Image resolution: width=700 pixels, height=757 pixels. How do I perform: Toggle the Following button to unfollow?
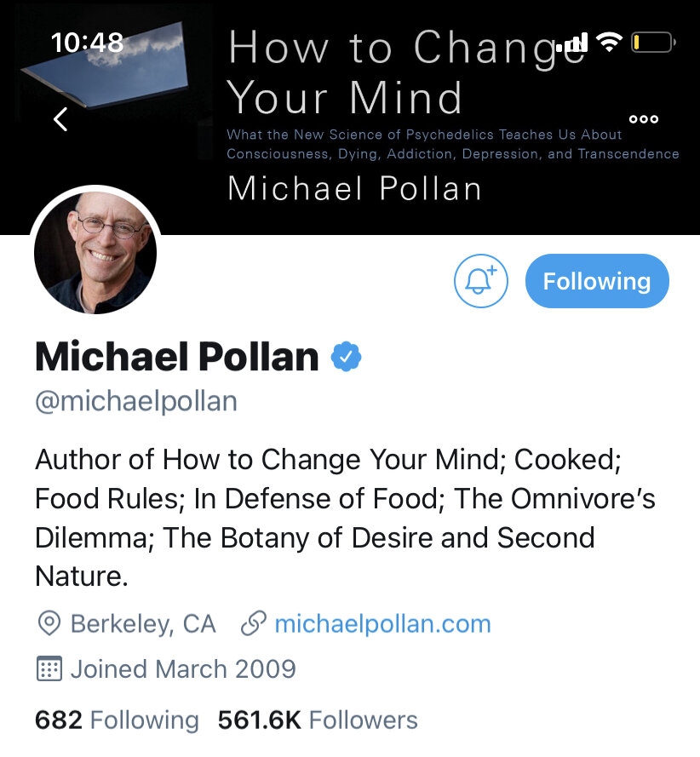597,281
